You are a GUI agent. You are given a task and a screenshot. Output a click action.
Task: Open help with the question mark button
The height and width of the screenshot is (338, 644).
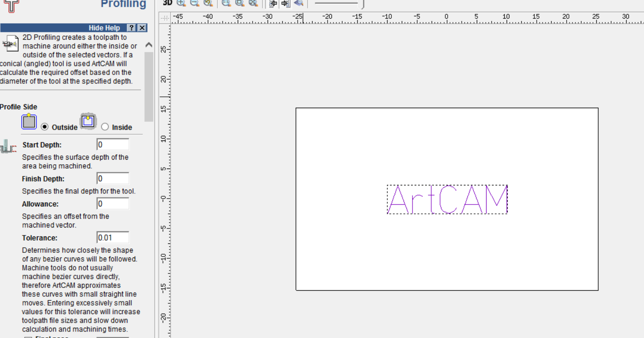pos(132,28)
